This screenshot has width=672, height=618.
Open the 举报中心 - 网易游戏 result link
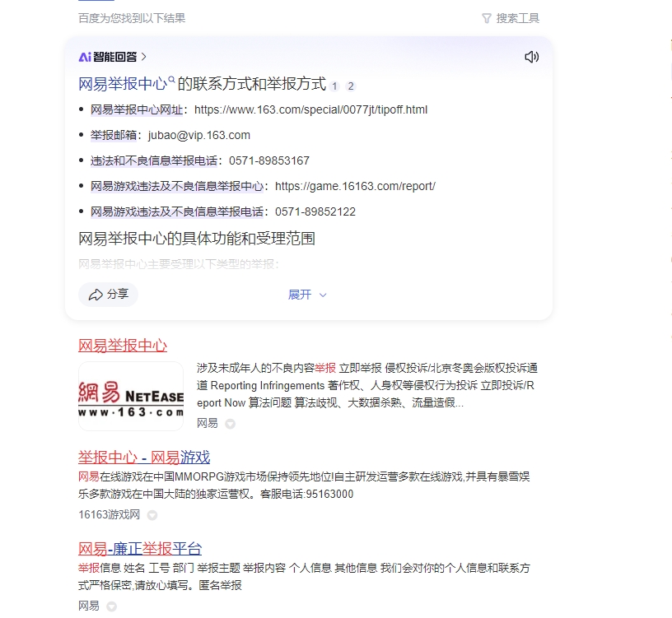(x=144, y=458)
